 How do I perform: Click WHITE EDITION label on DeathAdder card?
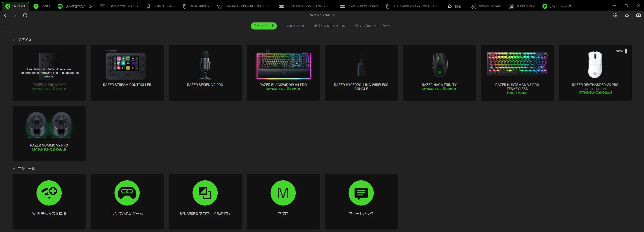point(595,89)
